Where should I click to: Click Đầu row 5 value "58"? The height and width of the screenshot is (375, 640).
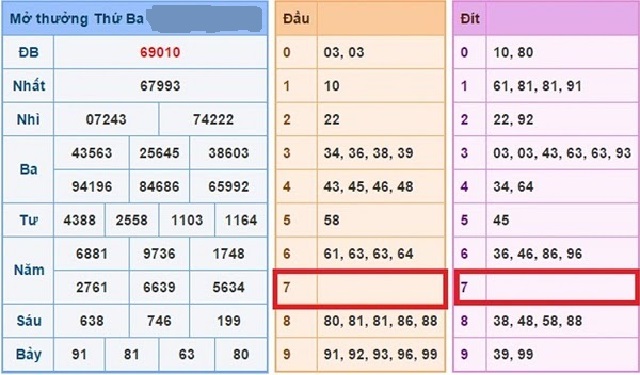[331, 220]
